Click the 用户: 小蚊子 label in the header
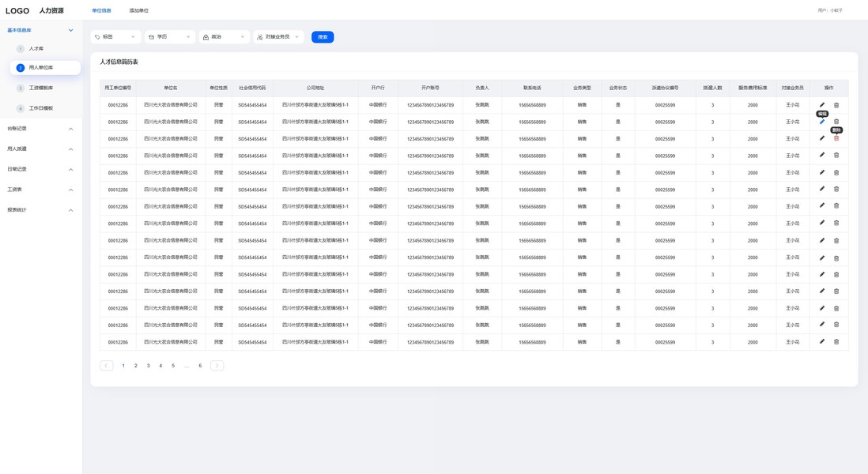This screenshot has width=868, height=474. [x=830, y=10]
